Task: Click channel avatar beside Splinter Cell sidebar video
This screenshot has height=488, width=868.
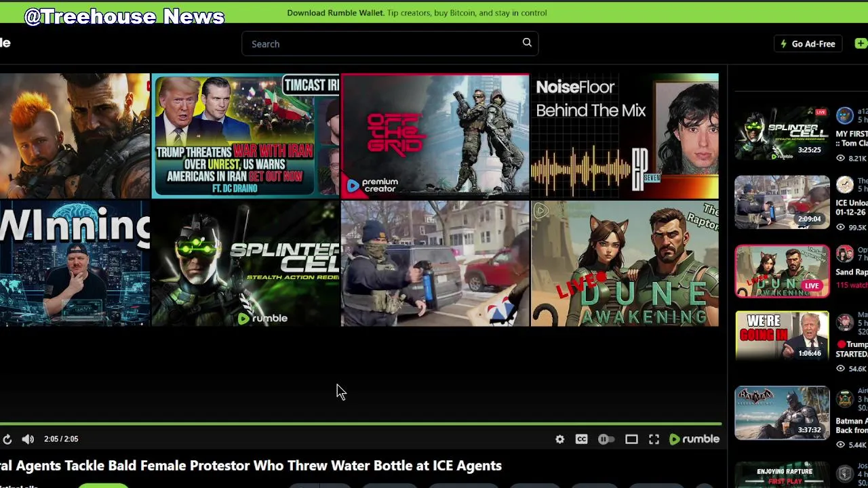Action: 844,115
